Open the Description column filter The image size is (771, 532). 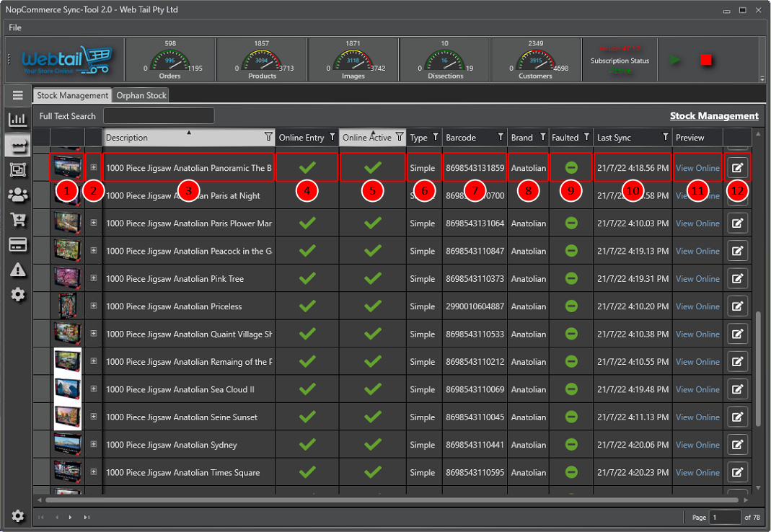[268, 137]
